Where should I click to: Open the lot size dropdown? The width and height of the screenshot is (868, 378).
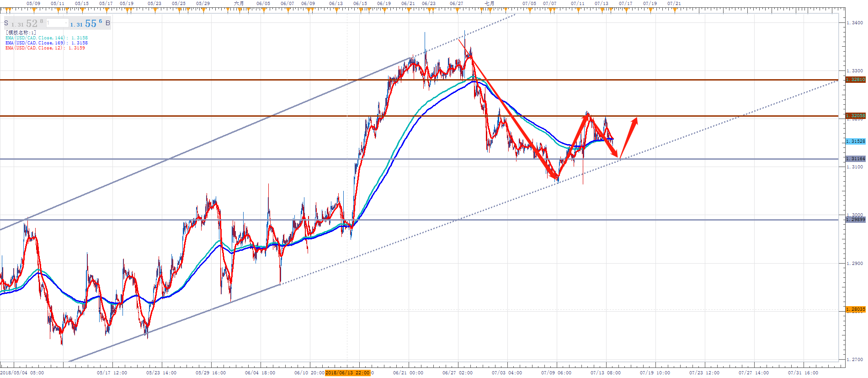tap(57, 23)
